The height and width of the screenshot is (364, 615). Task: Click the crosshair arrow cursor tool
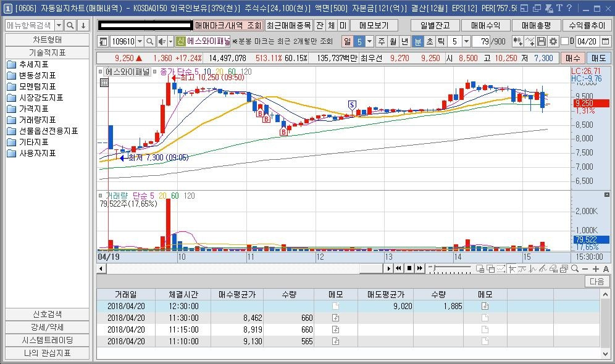(512, 269)
